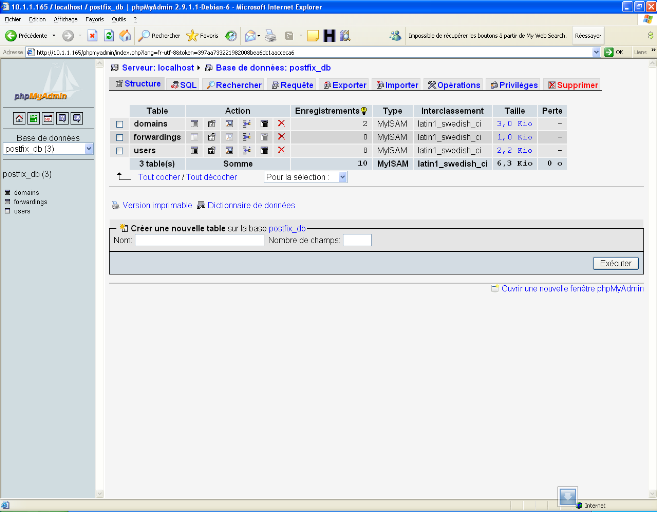Click the red Drop icon for domains table

pyautogui.click(x=281, y=123)
